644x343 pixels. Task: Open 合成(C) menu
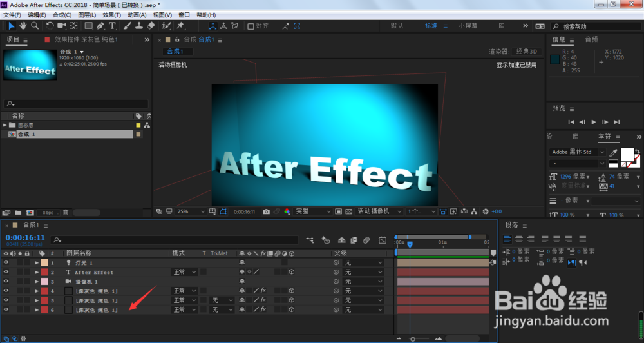click(62, 15)
